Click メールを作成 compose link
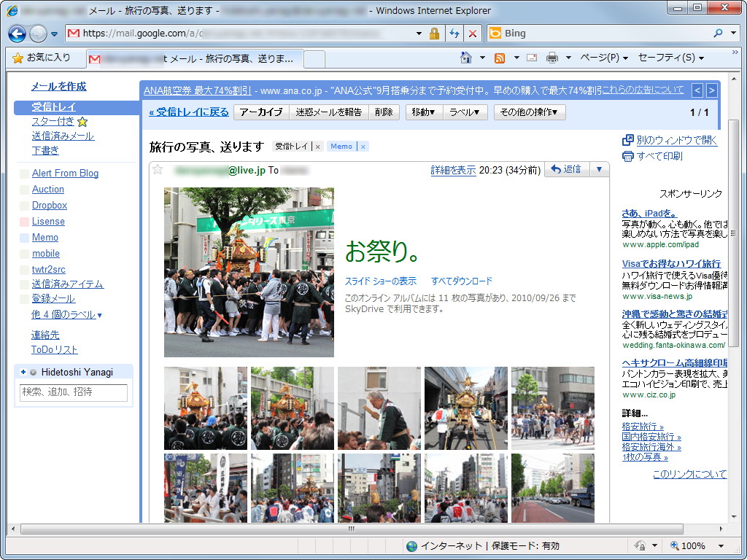This screenshot has width=747, height=560. [58, 86]
